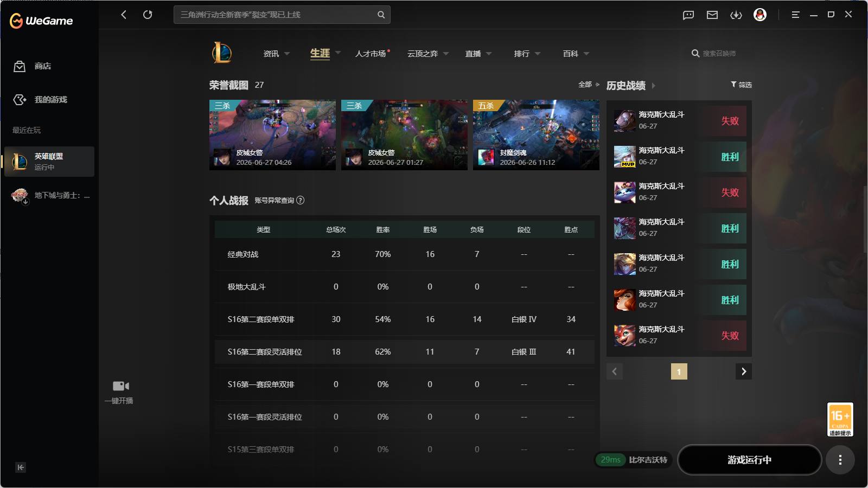The width and height of the screenshot is (868, 488).
Task: Expand the 生涯 dropdown arrow
Action: click(x=338, y=53)
